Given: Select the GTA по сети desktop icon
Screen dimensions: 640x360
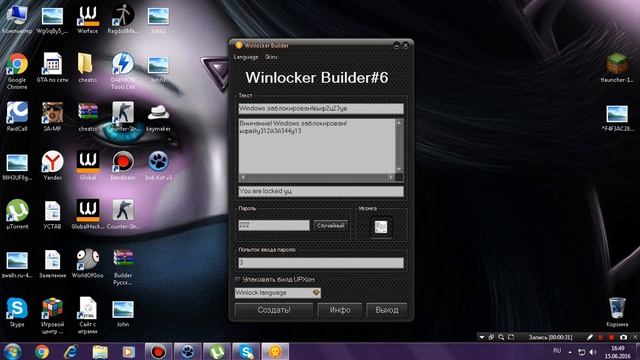Looking at the screenshot, I should click(x=53, y=68).
